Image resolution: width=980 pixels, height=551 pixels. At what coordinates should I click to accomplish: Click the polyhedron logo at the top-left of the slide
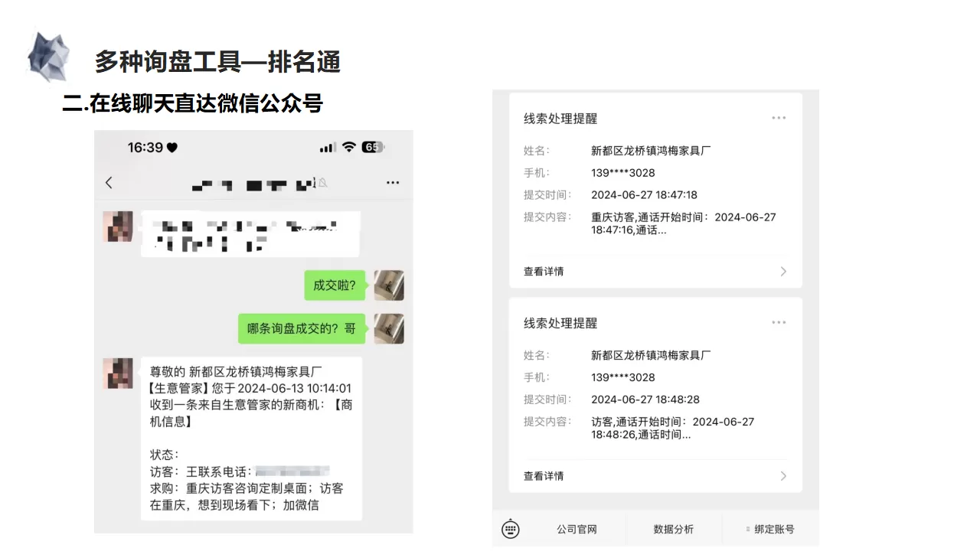pos(49,57)
